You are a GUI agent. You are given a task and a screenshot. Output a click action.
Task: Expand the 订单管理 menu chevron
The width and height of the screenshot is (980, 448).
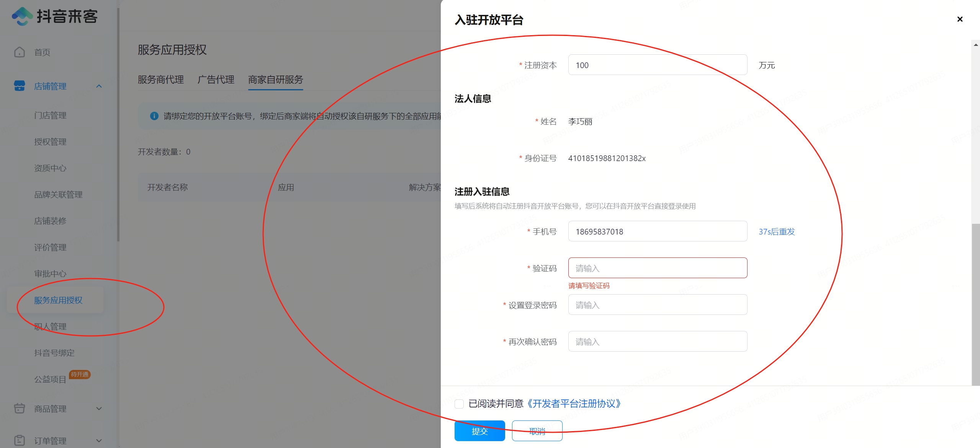(99, 441)
